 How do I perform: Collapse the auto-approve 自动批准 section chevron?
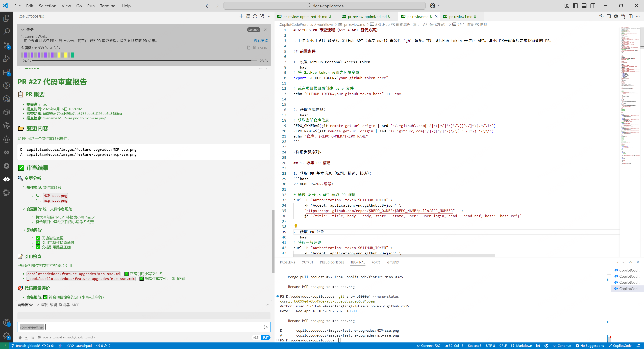click(x=267, y=305)
